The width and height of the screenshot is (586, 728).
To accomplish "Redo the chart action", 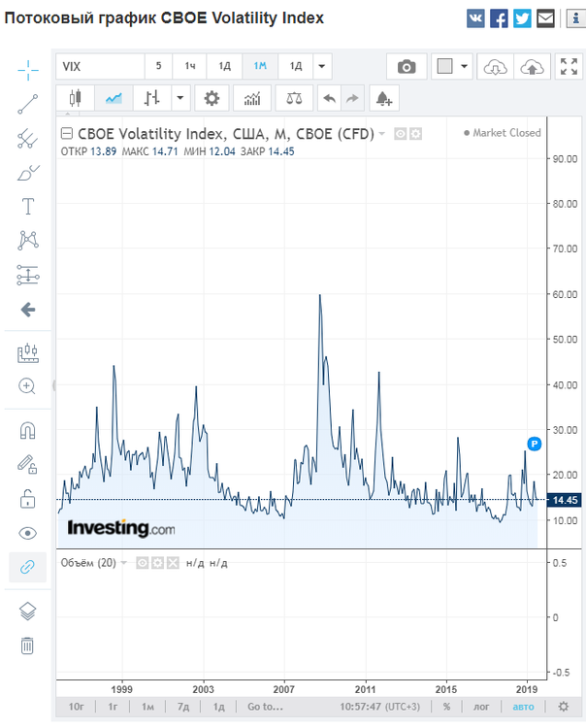I will click(x=352, y=98).
